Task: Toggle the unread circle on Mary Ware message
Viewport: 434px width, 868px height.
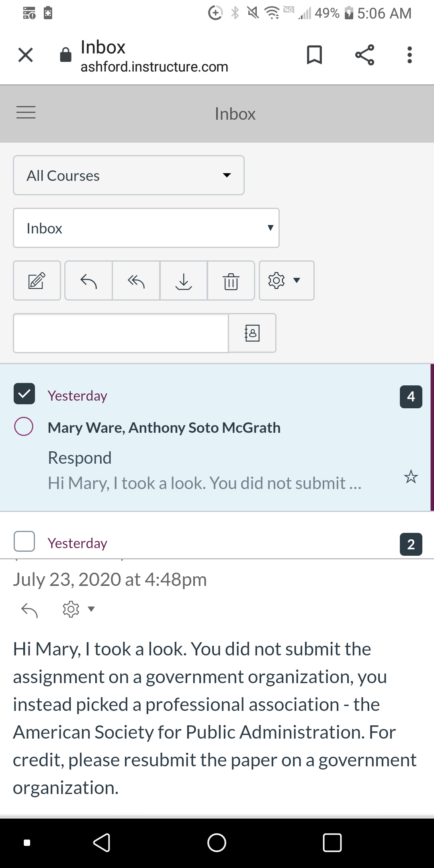Action: coord(24,426)
